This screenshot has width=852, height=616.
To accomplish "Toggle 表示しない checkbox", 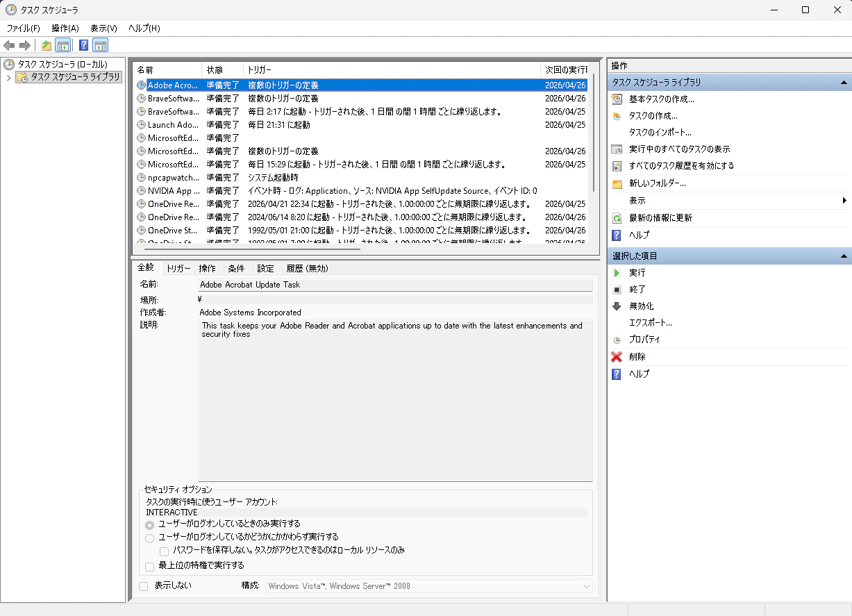I will (144, 586).
